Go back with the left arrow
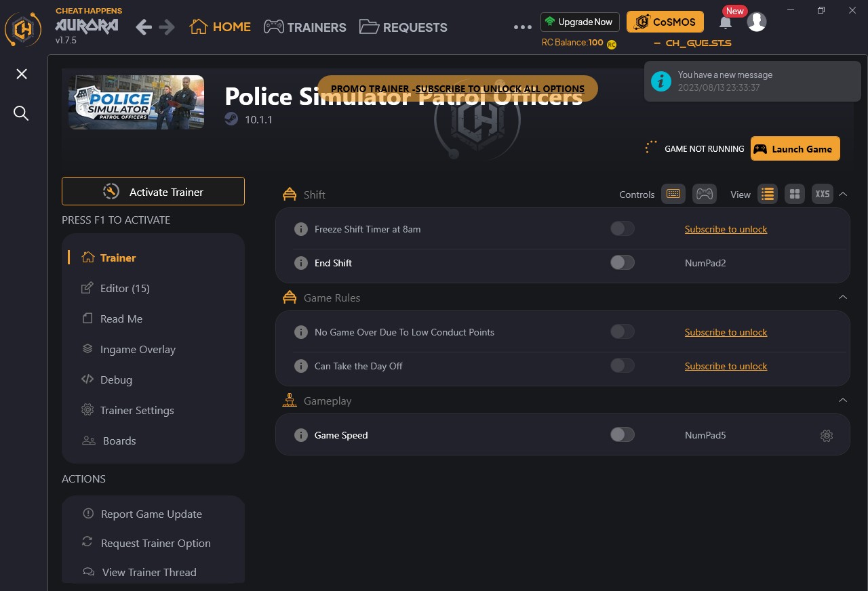The height and width of the screenshot is (591, 868). (144, 27)
